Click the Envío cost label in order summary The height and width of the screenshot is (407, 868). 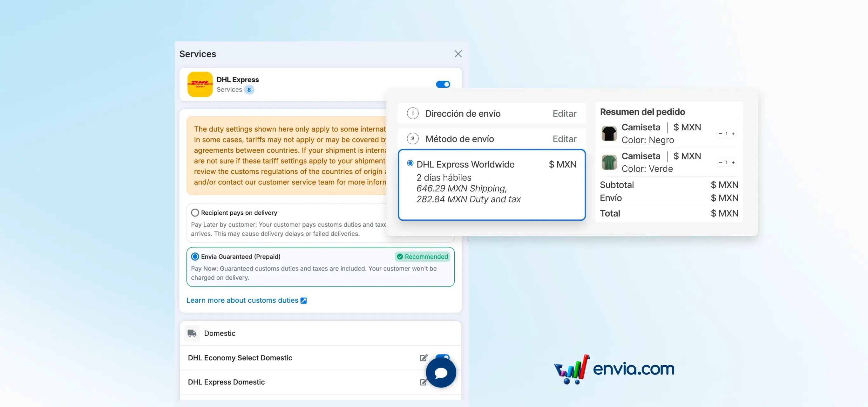click(611, 198)
